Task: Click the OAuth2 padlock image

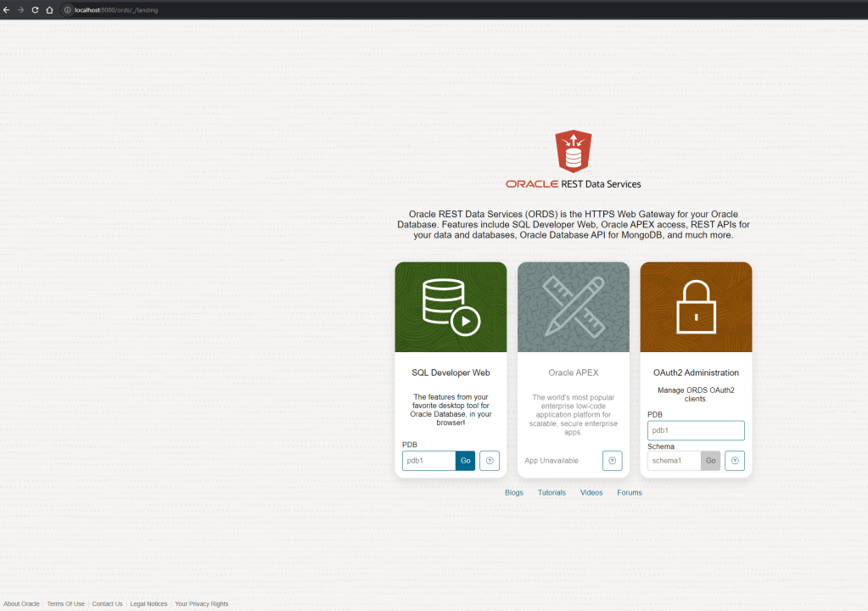Action: 696,306
